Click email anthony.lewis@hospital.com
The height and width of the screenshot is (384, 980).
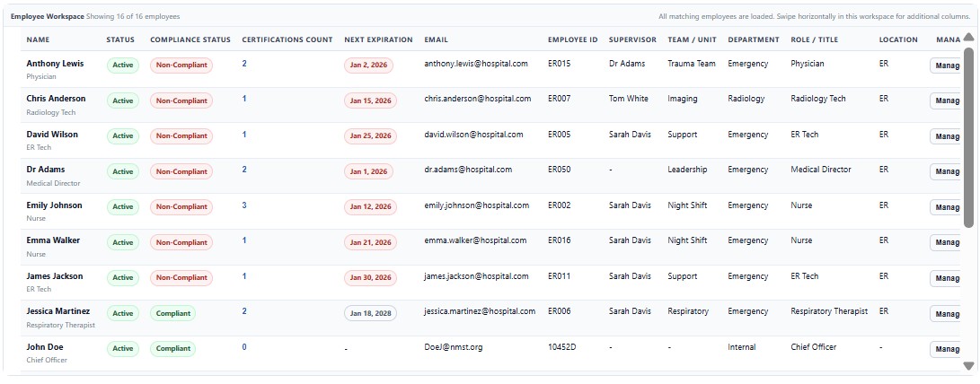pyautogui.click(x=476, y=64)
